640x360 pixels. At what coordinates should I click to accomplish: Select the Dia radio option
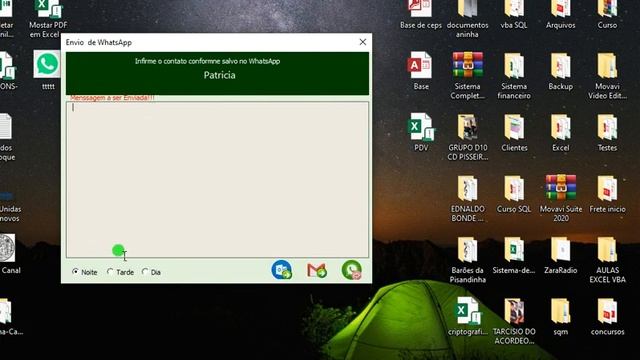click(151, 272)
